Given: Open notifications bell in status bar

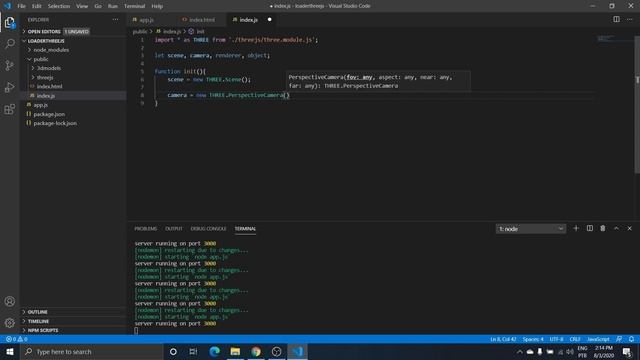Looking at the screenshot, I should [631, 339].
